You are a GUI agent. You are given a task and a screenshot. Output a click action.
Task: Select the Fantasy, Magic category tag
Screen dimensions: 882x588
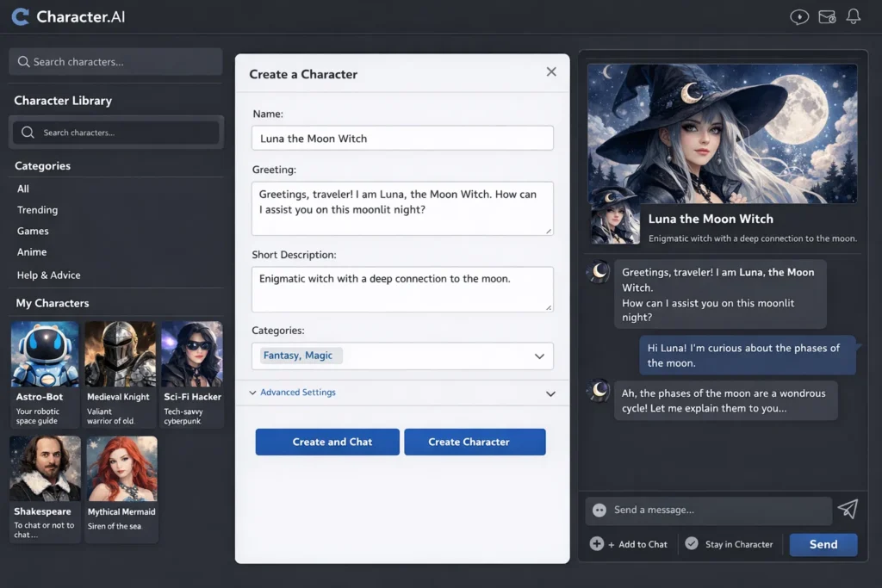point(299,356)
